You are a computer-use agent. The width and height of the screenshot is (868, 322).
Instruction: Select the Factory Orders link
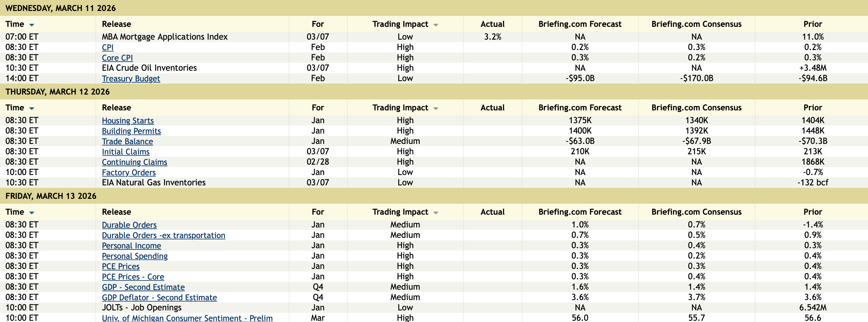point(129,173)
